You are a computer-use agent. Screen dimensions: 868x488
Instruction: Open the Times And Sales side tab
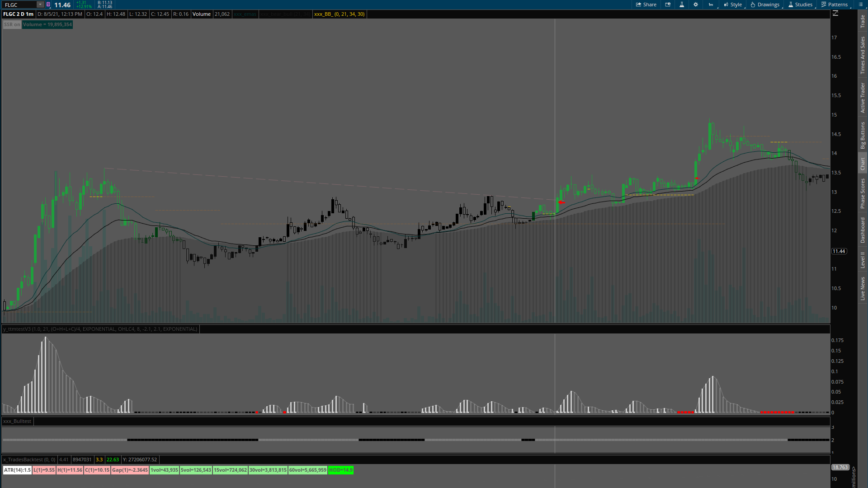(x=863, y=55)
